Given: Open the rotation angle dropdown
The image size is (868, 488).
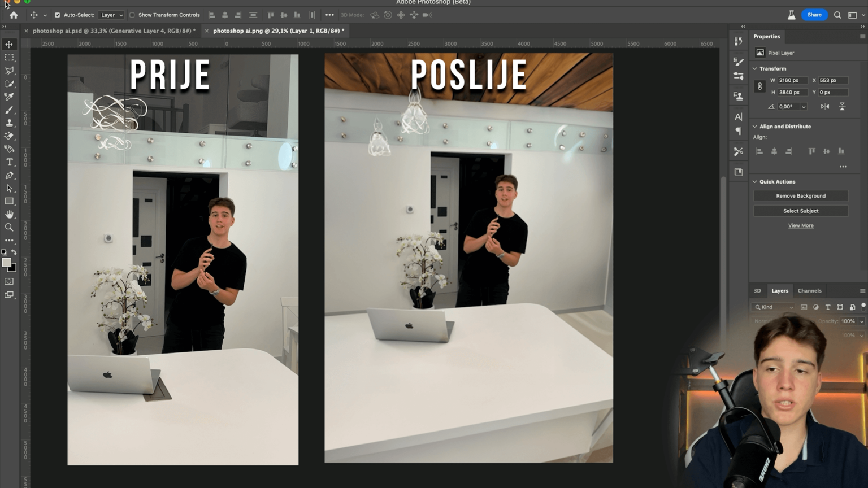Looking at the screenshot, I should pyautogui.click(x=803, y=107).
